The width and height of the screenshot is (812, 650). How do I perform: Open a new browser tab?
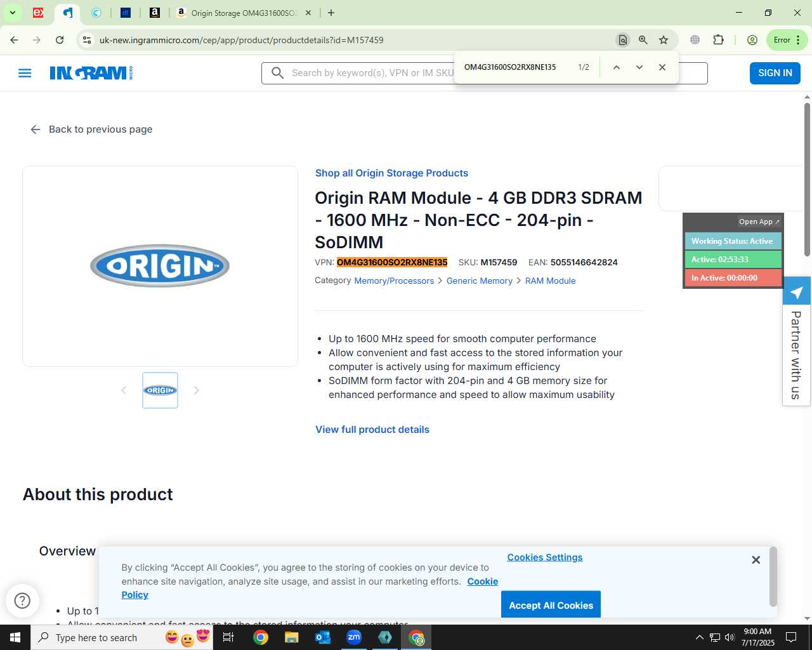(x=331, y=13)
